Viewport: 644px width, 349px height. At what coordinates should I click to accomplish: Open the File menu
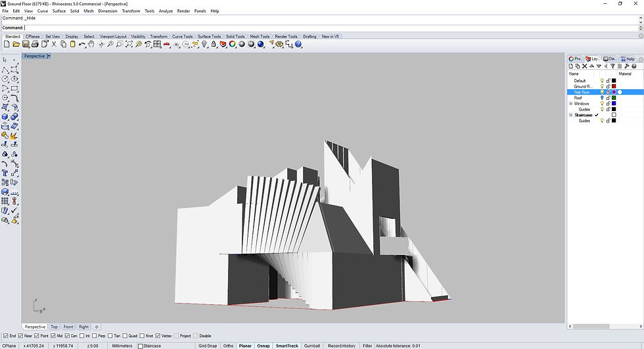click(x=5, y=11)
